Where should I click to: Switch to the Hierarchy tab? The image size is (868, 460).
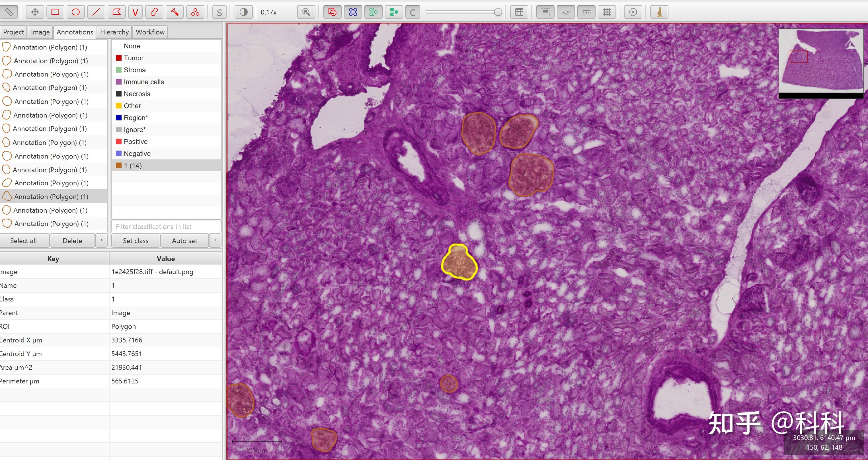coord(114,32)
